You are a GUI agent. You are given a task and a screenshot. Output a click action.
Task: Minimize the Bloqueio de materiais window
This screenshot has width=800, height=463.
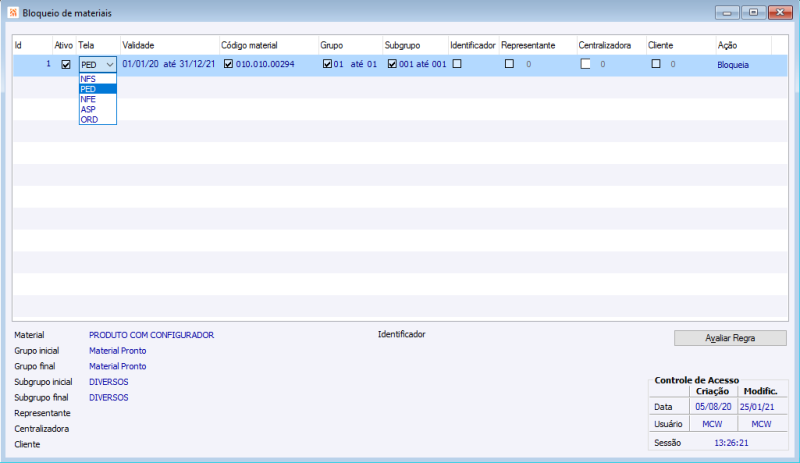pos(727,12)
